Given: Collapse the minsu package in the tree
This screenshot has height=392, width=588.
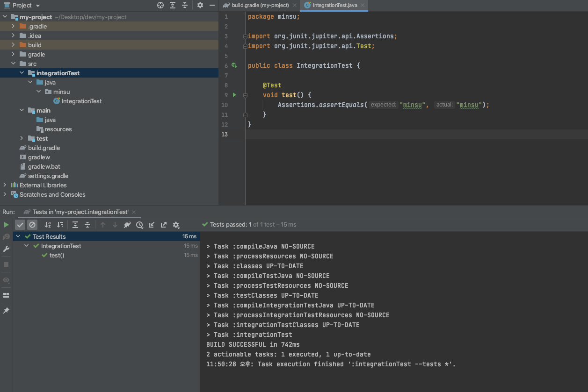Looking at the screenshot, I should 38,92.
